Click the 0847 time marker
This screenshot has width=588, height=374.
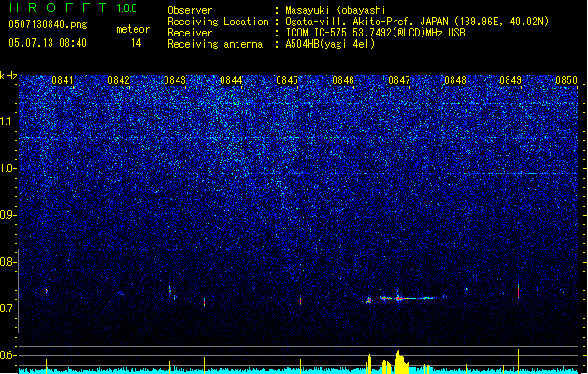coord(399,80)
